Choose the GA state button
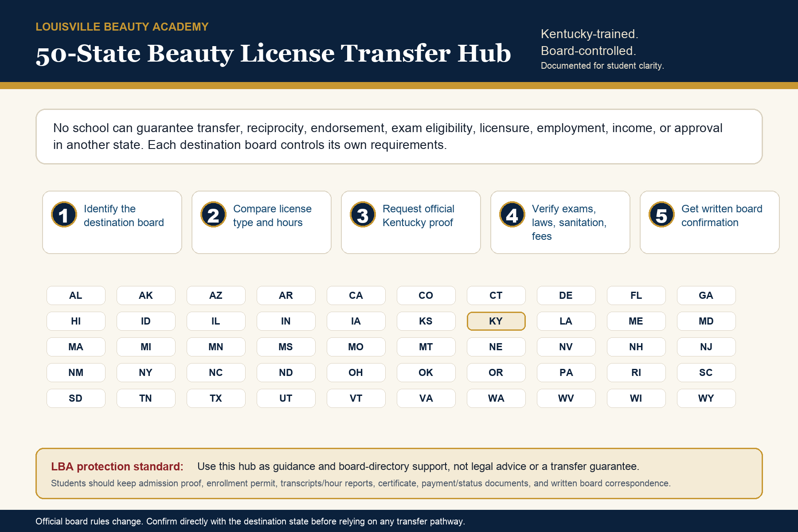The width and height of the screenshot is (798, 532). coord(706,295)
